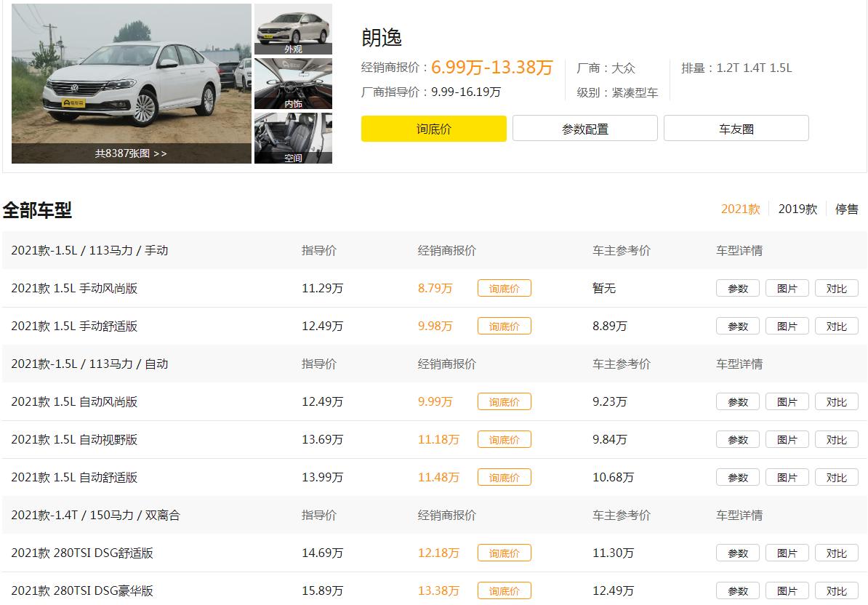Image resolution: width=868 pixels, height=605 pixels.
Task: Add 手动舒适版 to 对比
Action: [837, 326]
